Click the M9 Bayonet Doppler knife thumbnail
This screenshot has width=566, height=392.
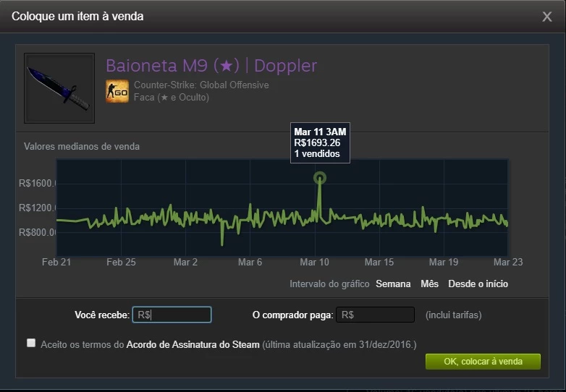pyautogui.click(x=59, y=88)
